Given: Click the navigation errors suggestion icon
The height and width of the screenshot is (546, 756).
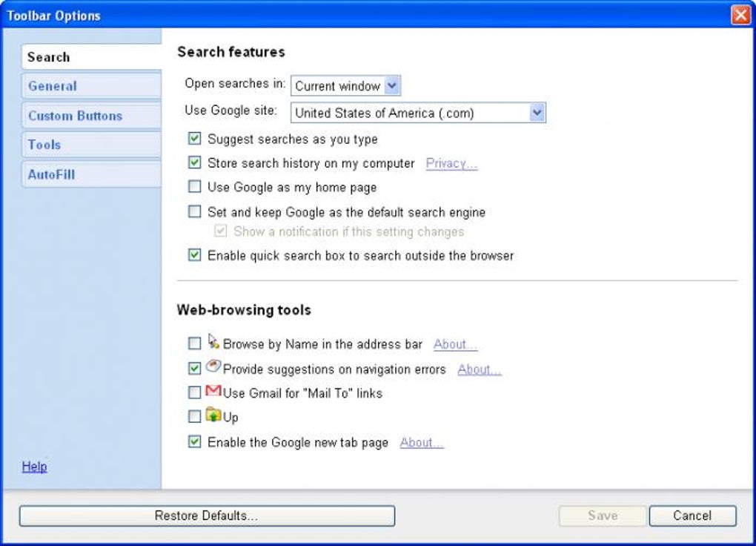Looking at the screenshot, I should [213, 366].
